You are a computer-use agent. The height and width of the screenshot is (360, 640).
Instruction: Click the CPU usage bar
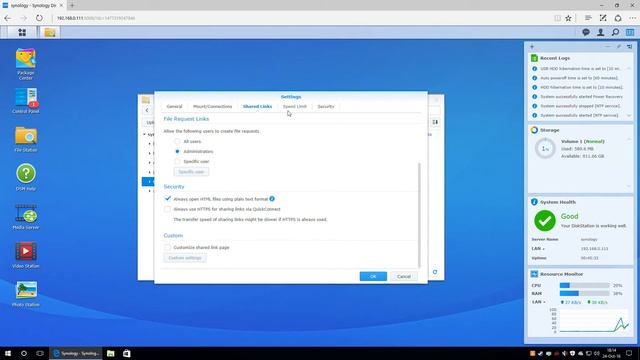click(584, 285)
